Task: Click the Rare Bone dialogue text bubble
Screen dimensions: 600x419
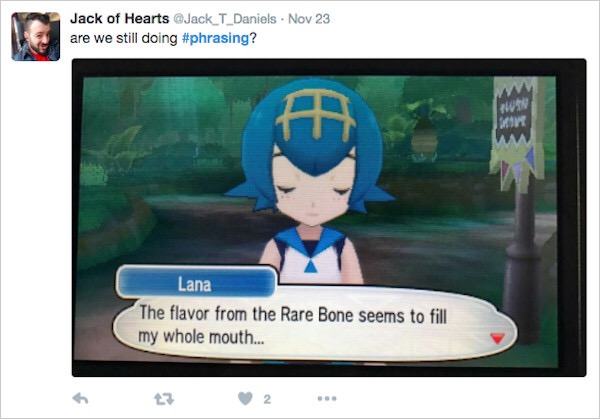Action: (x=315, y=324)
